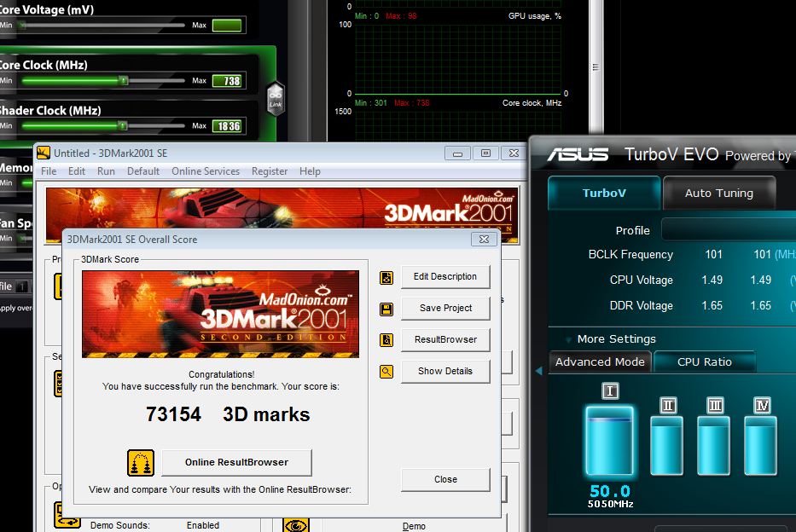Click the Save Project floppy icon
This screenshot has height=532, width=796.
click(386, 309)
